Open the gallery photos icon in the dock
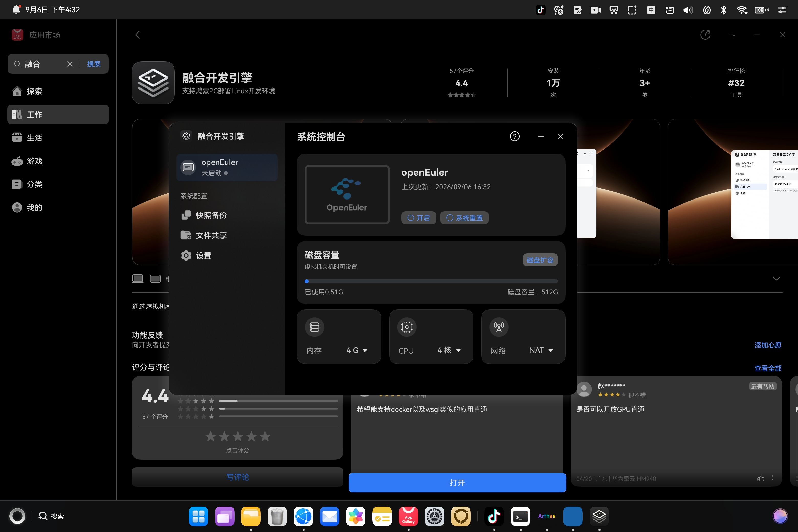Screen dimensions: 798x532 [x=356, y=516]
